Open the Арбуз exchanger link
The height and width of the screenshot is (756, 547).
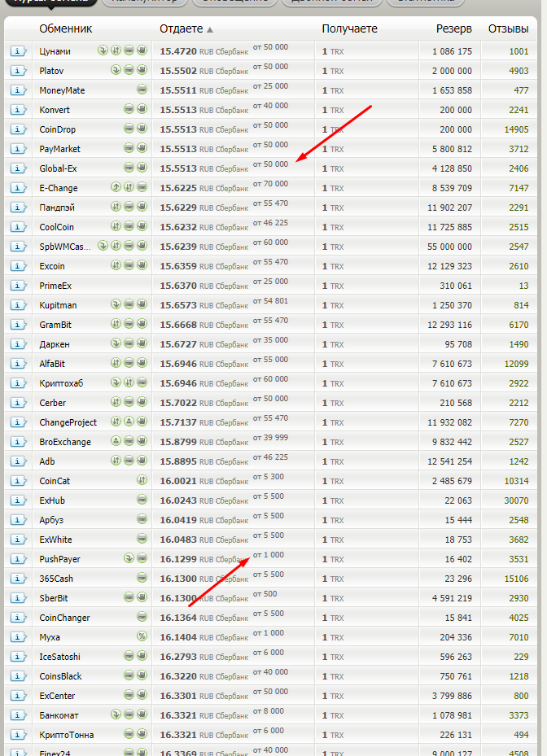point(51,520)
